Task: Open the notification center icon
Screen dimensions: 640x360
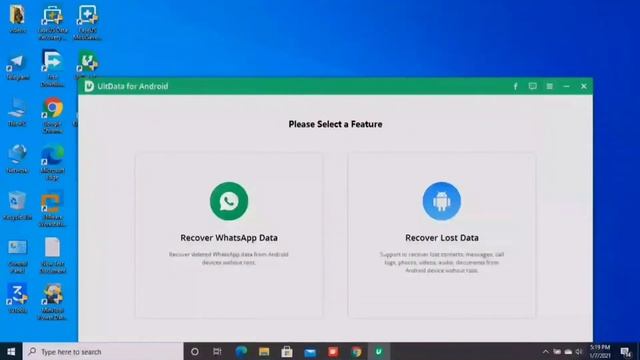Action: point(626,351)
